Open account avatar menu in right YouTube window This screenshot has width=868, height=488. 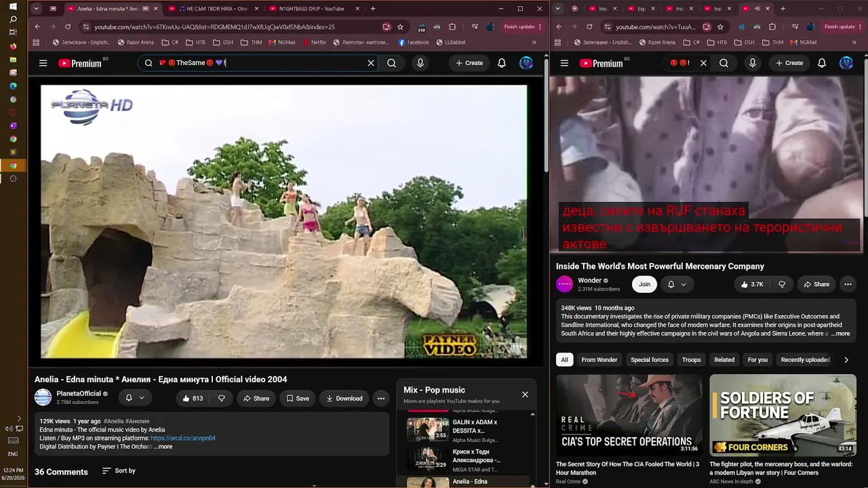846,63
